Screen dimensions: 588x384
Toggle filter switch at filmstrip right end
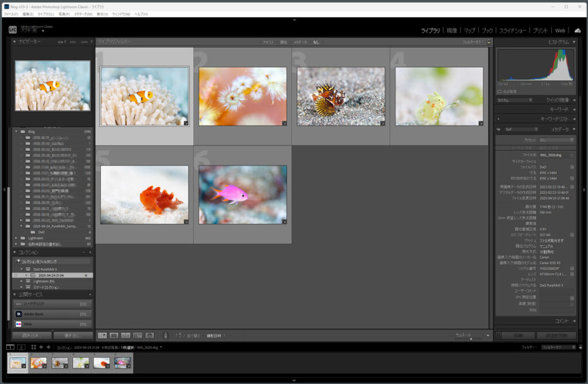point(581,347)
